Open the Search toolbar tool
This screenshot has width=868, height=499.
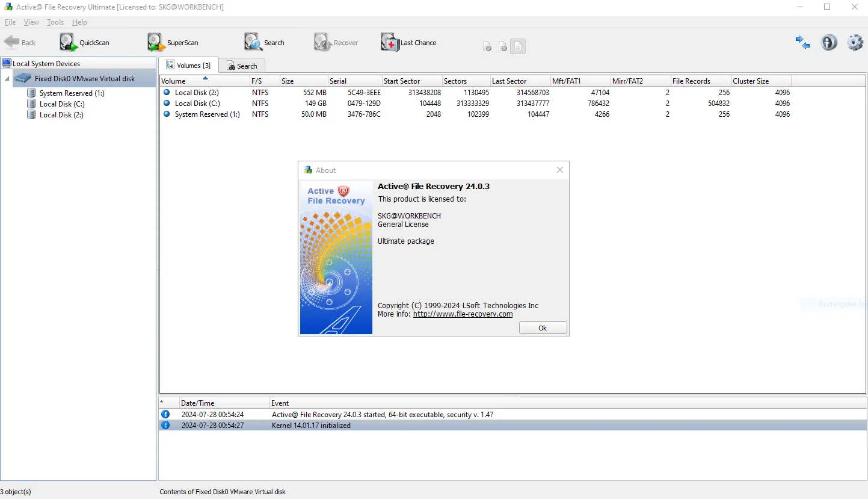(x=264, y=43)
